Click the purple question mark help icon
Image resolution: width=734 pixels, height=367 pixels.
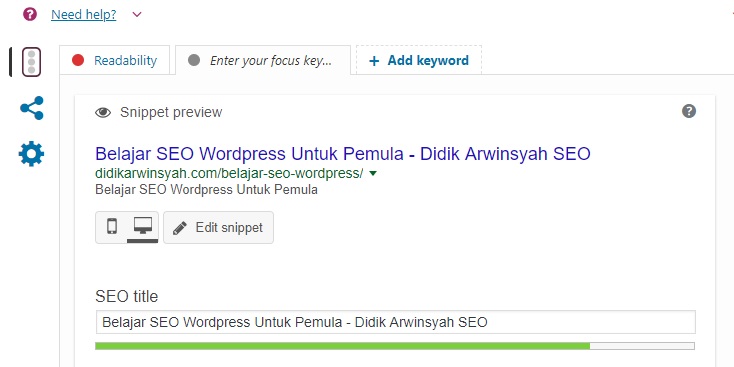coord(30,15)
